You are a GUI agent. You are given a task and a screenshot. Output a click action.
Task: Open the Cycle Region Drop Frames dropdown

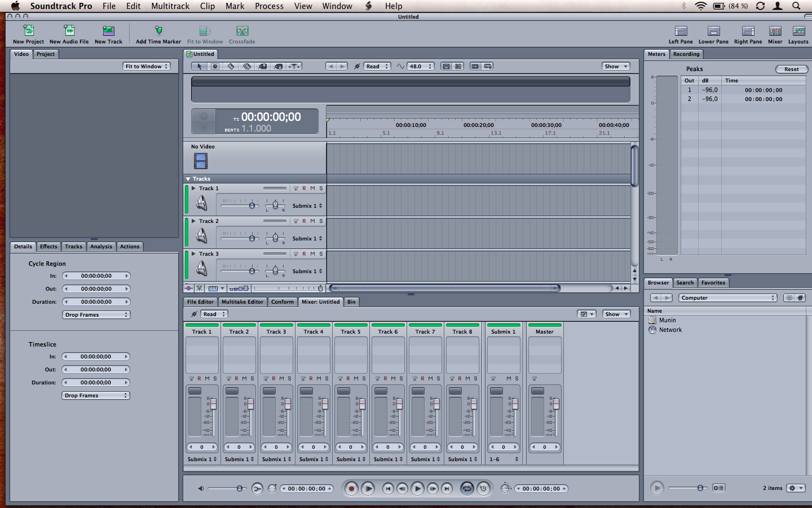(96, 315)
